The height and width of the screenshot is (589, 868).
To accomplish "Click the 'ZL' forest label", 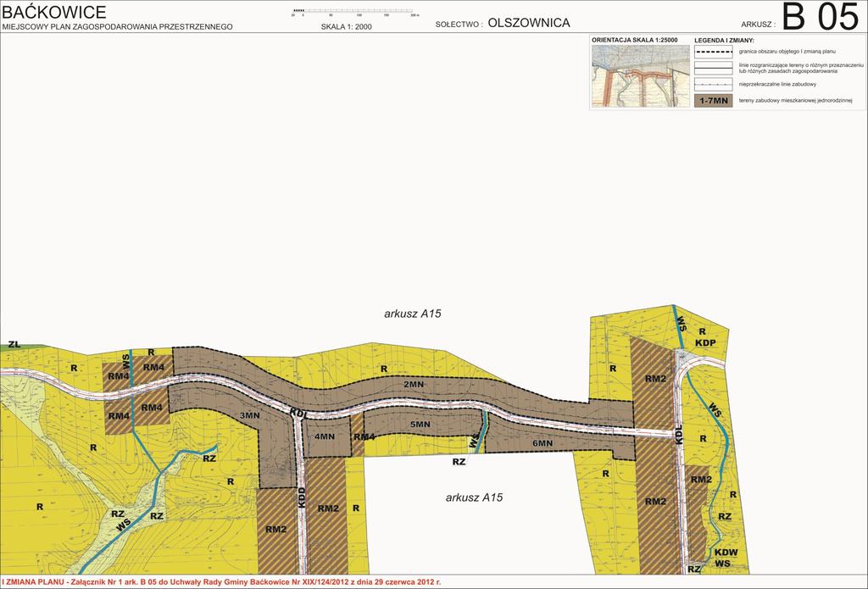I will click(x=14, y=344).
